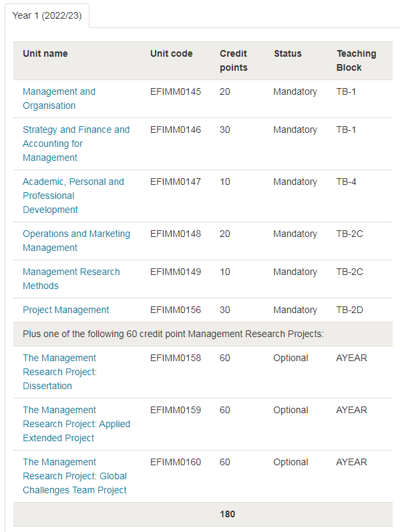400x532 pixels.
Task: Open the Research Project: Dissertation link
Action: coord(59,372)
